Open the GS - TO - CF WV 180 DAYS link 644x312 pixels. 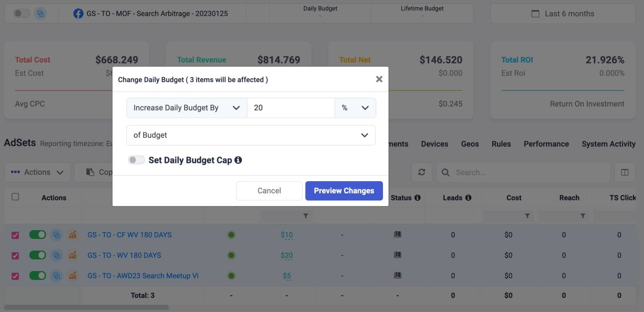click(130, 235)
